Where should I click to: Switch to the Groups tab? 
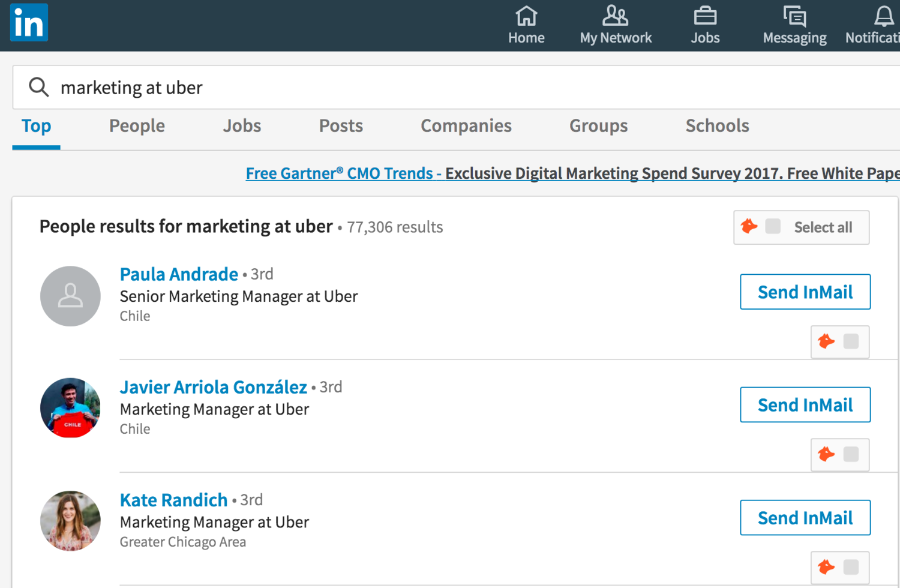[x=599, y=126]
